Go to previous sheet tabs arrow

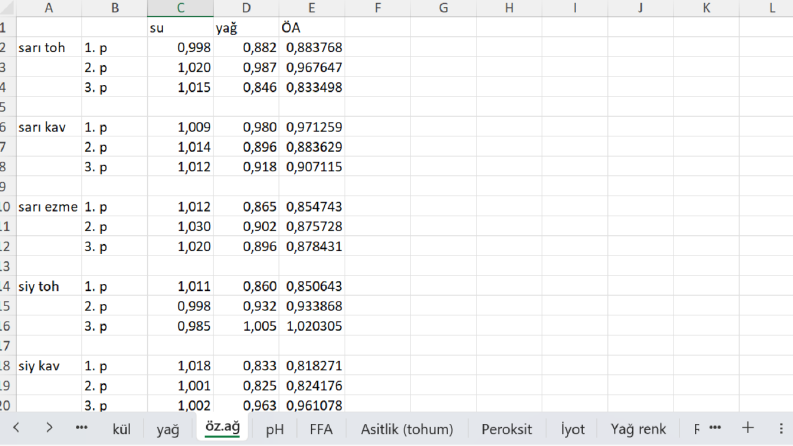16,428
